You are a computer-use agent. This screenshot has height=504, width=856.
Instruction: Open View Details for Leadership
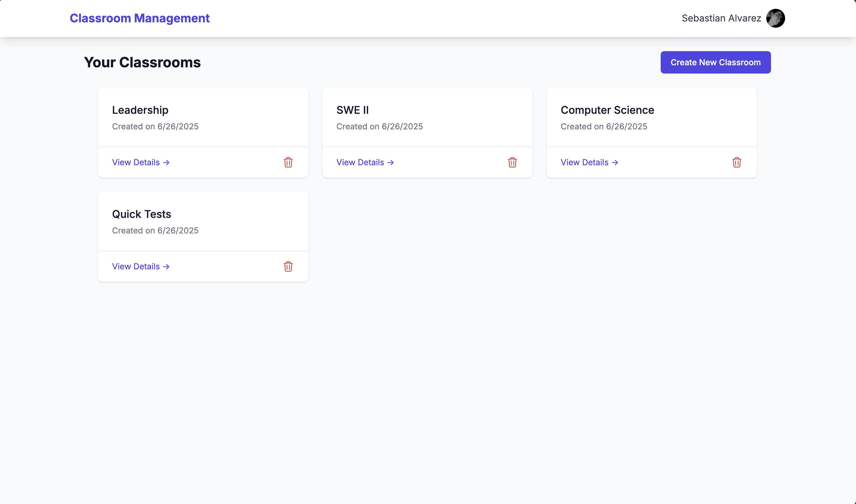[x=141, y=162]
